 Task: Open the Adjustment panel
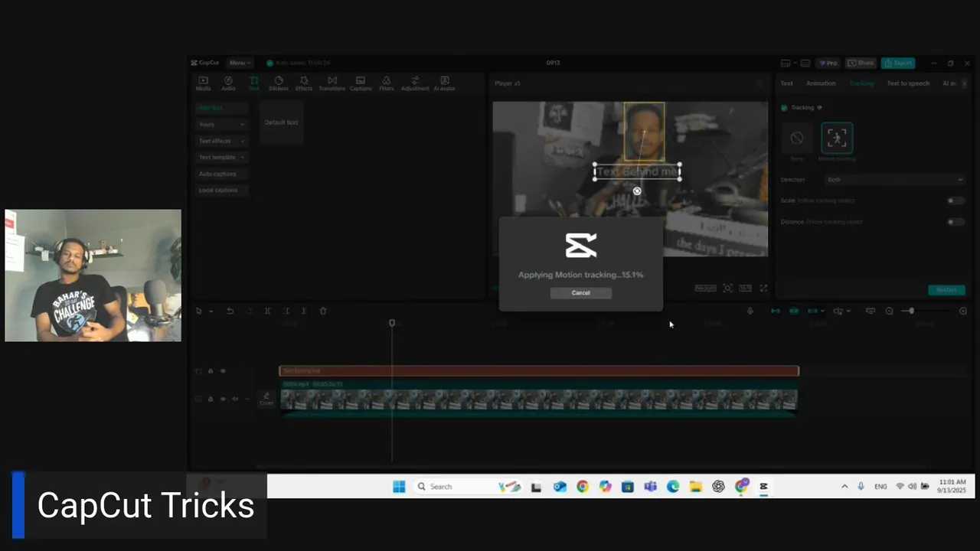click(x=415, y=83)
